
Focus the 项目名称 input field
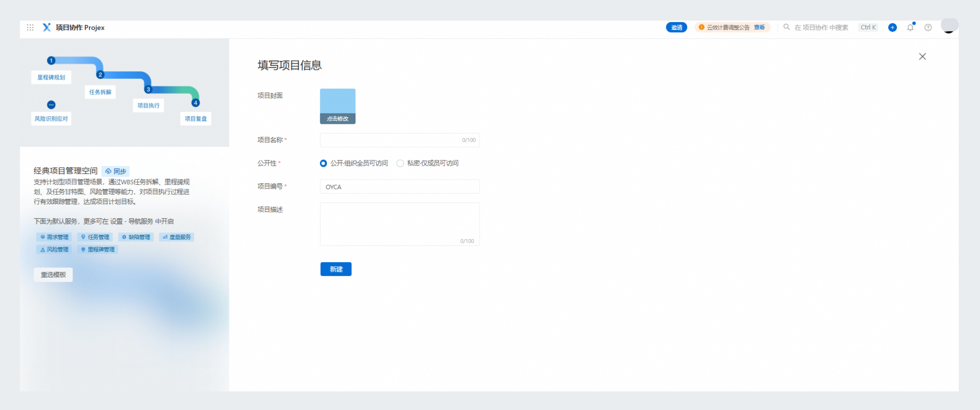pos(399,140)
